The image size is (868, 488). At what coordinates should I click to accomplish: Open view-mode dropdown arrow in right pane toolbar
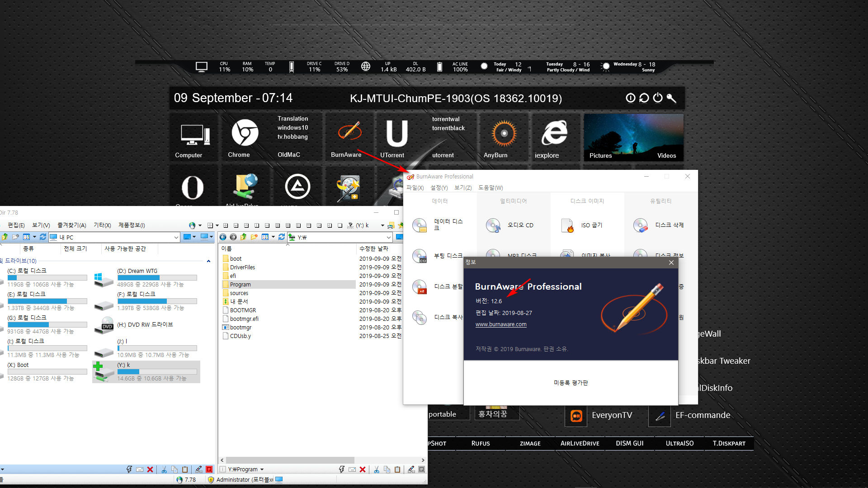tap(273, 237)
